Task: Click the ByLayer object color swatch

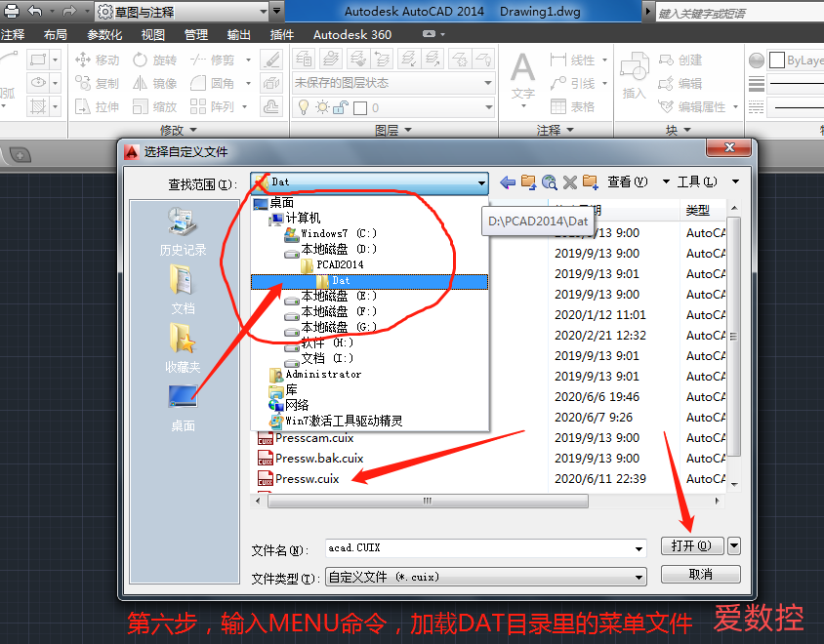Action: 777,60
